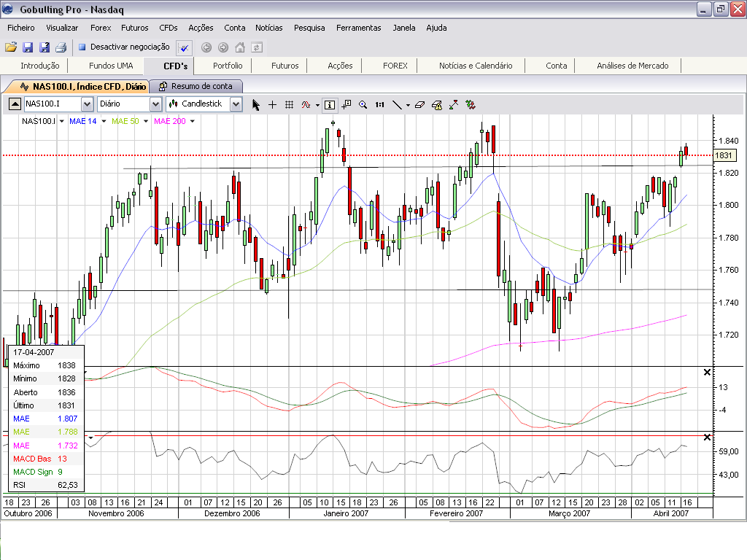Toggle the info data window button
This screenshot has height=560, width=747.
(x=329, y=104)
